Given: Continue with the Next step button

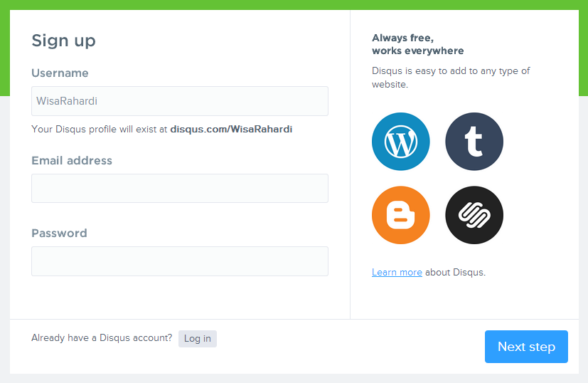Looking at the screenshot, I should click(x=526, y=347).
